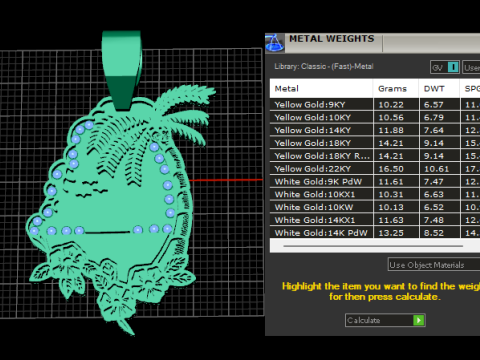Select the Yellow Gold:10KY row
This screenshot has height=360, width=480.
375,117
